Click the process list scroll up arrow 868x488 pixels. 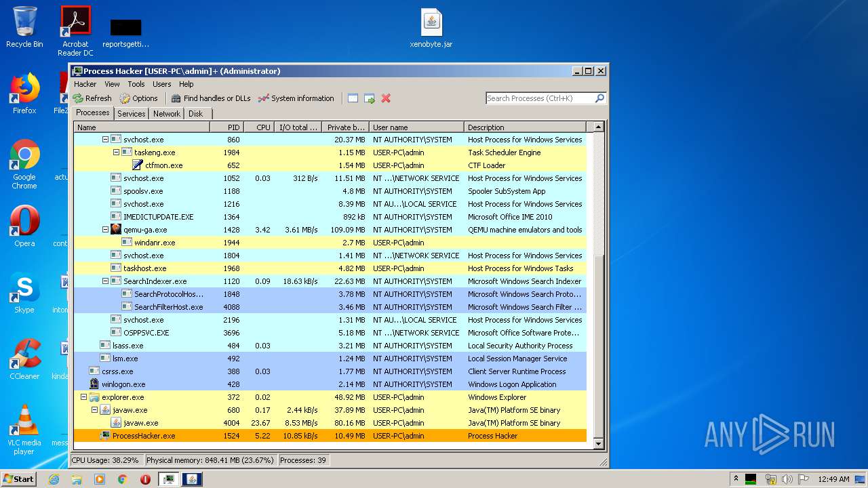pyautogui.click(x=598, y=127)
